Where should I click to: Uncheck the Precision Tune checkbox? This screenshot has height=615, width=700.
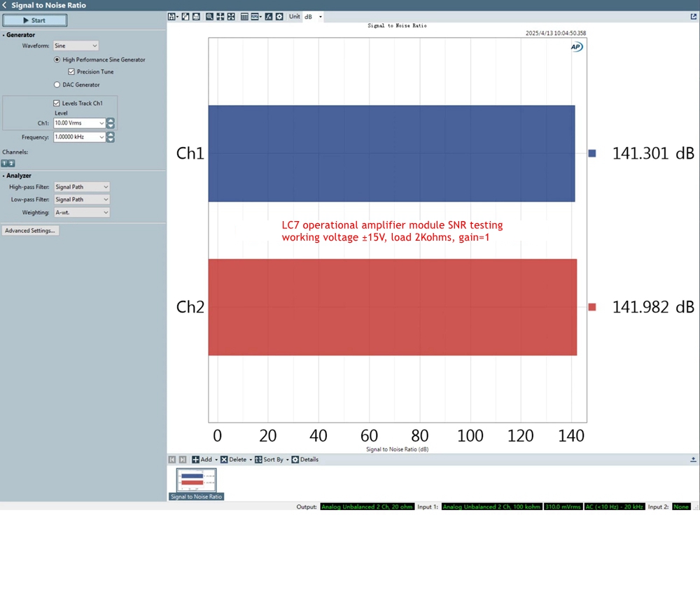click(71, 72)
